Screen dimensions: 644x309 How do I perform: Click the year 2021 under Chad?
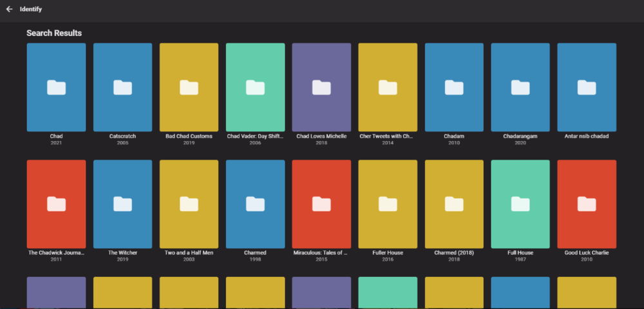tap(56, 143)
